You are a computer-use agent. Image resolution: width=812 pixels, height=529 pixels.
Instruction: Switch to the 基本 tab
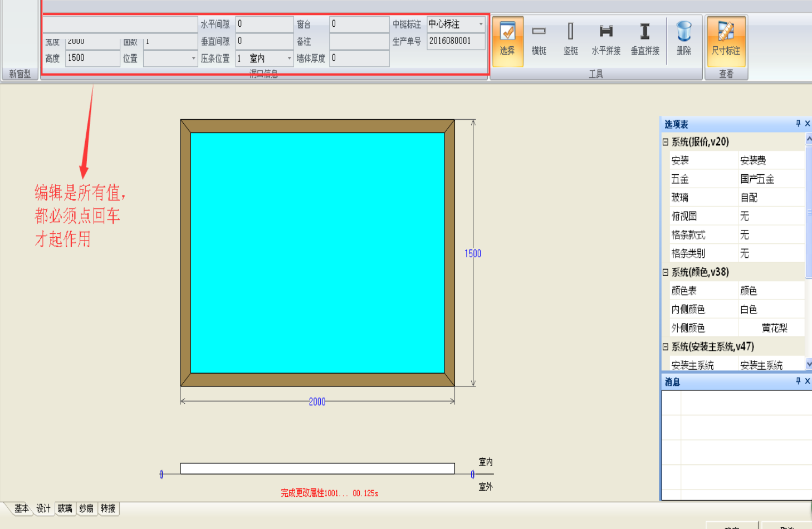(22, 508)
